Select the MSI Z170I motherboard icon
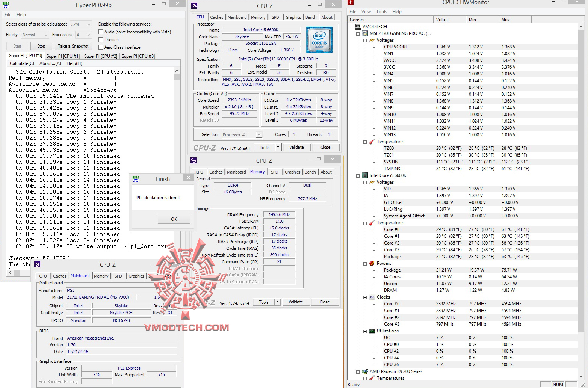 tap(365, 33)
